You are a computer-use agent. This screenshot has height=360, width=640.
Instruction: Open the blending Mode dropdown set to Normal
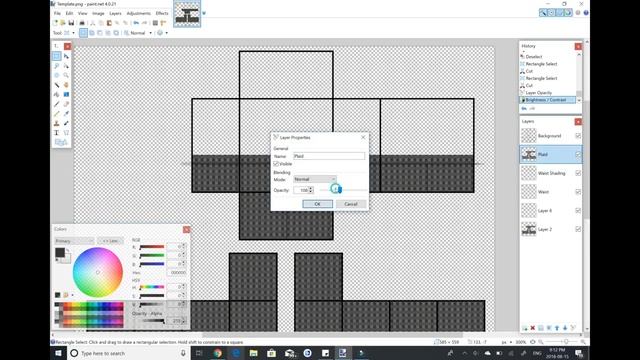pyautogui.click(x=315, y=179)
